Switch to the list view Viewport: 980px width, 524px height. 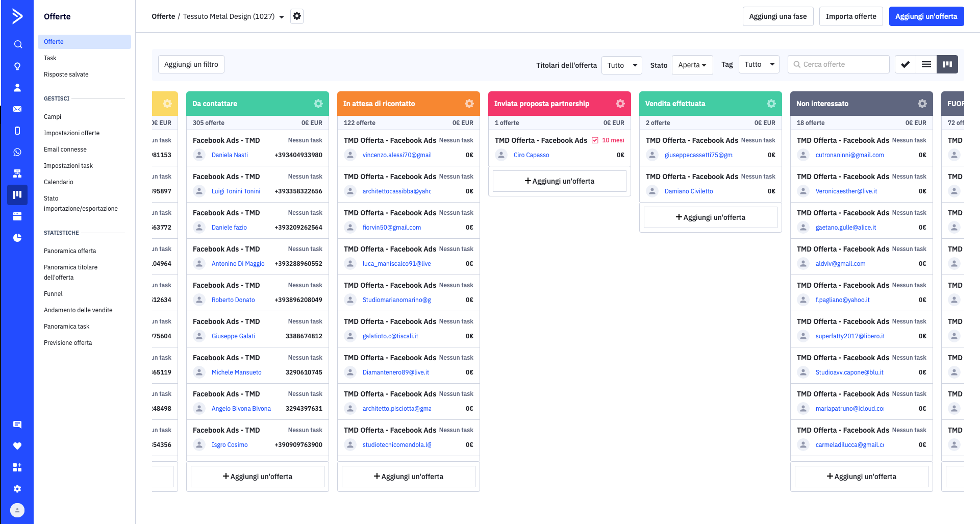[x=926, y=64]
